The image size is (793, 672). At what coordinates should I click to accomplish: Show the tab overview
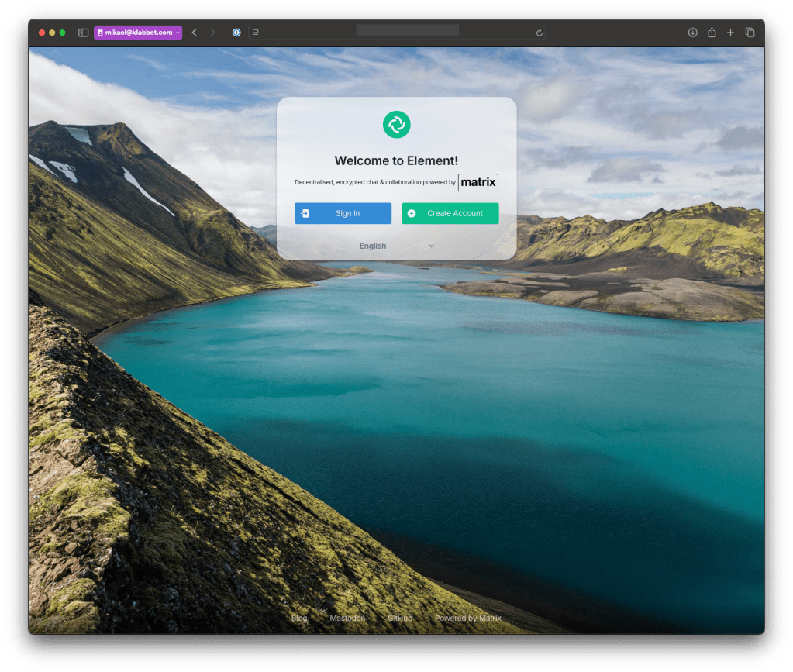click(750, 33)
